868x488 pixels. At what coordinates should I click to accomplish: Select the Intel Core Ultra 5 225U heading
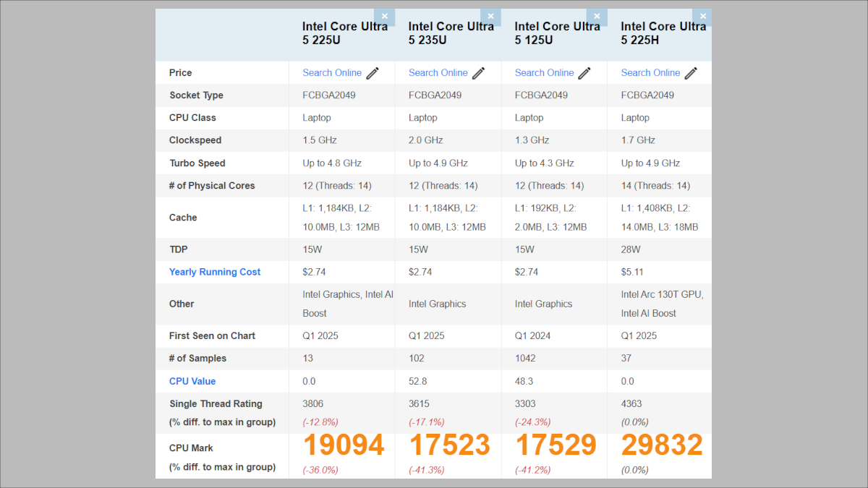[344, 33]
